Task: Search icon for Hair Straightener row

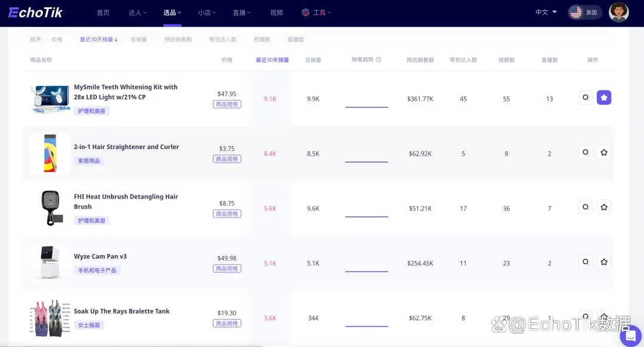Action: click(x=586, y=153)
